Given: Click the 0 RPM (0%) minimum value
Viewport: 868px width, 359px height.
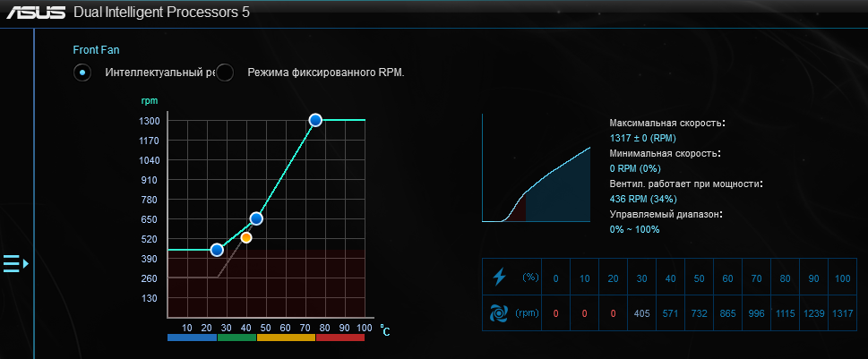Looking at the screenshot, I should click(635, 168).
